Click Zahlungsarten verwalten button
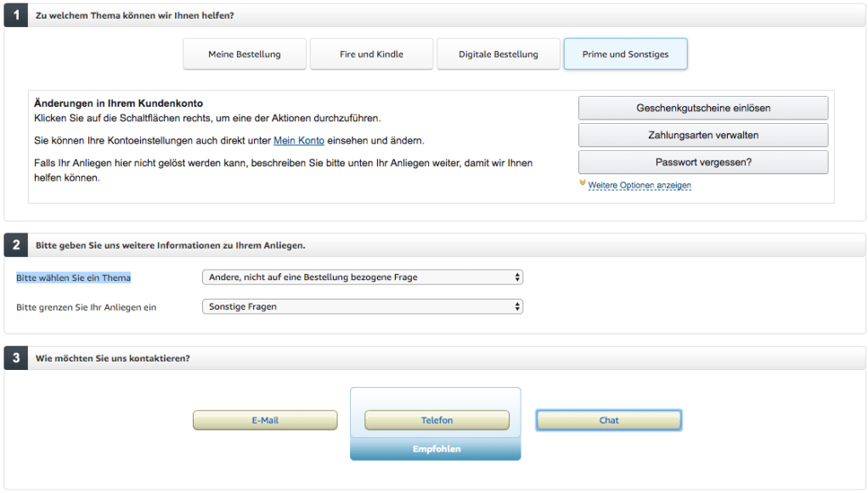Image resolution: width=868 pixels, height=493 pixels. (x=702, y=135)
